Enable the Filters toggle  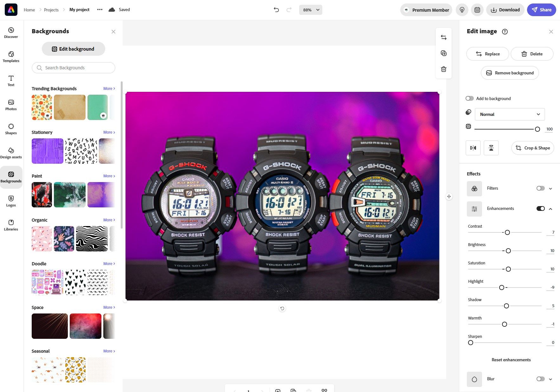coord(541,188)
